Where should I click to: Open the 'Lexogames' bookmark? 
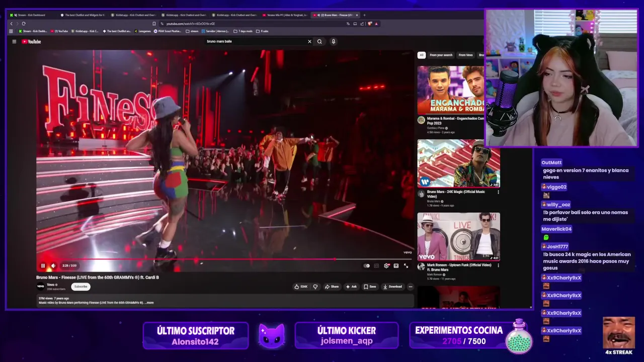pos(142,31)
